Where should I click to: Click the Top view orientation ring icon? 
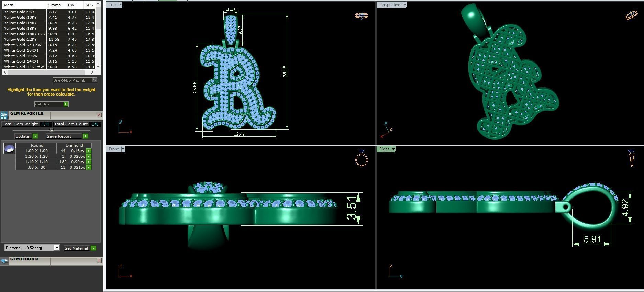pyautogui.click(x=362, y=16)
